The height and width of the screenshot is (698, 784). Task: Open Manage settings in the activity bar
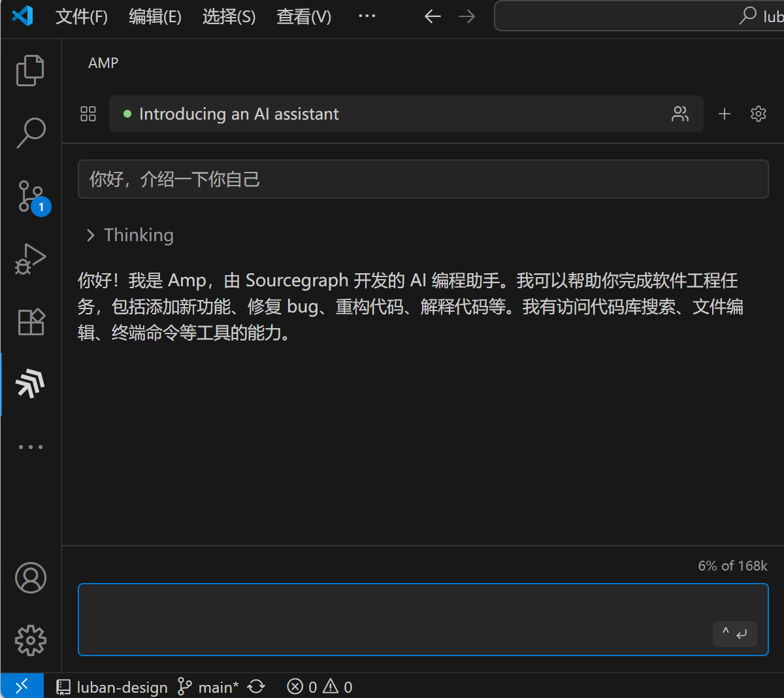click(30, 641)
